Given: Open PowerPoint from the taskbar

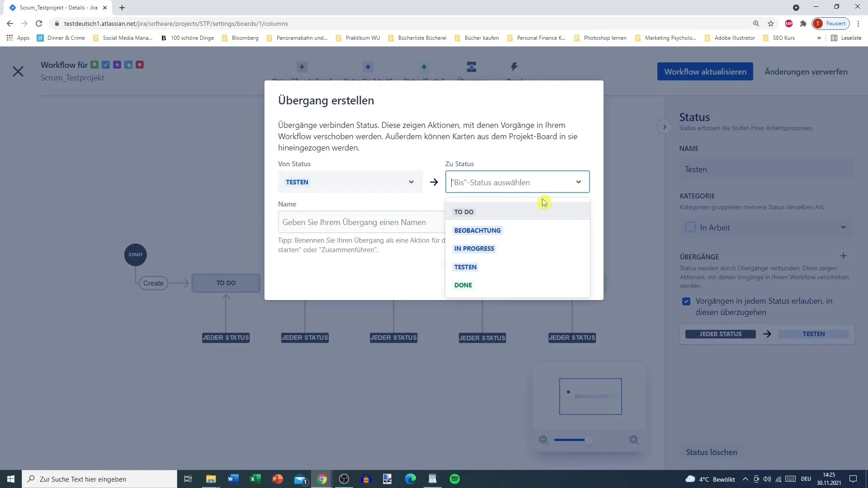Looking at the screenshot, I should click(278, 479).
